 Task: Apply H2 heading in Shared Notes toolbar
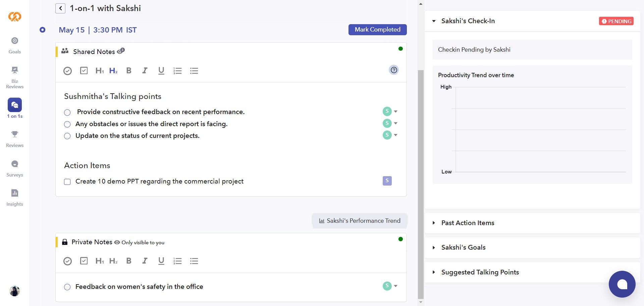[113, 71]
